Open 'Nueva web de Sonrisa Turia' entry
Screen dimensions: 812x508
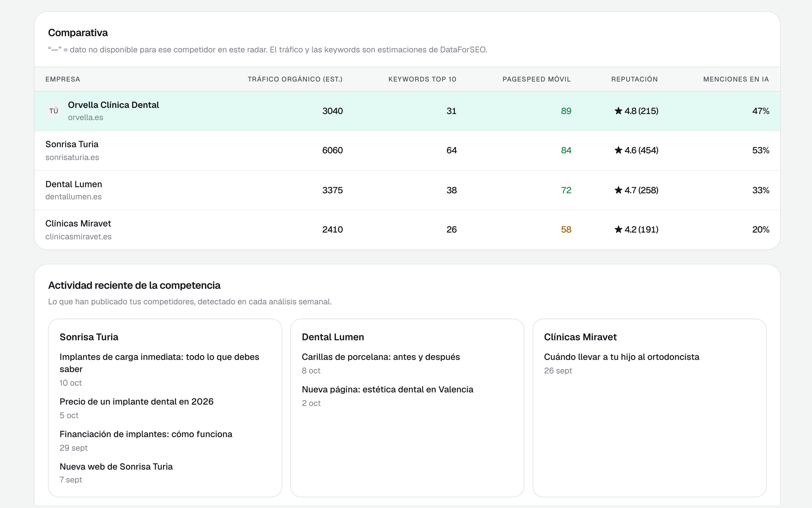pos(116,466)
